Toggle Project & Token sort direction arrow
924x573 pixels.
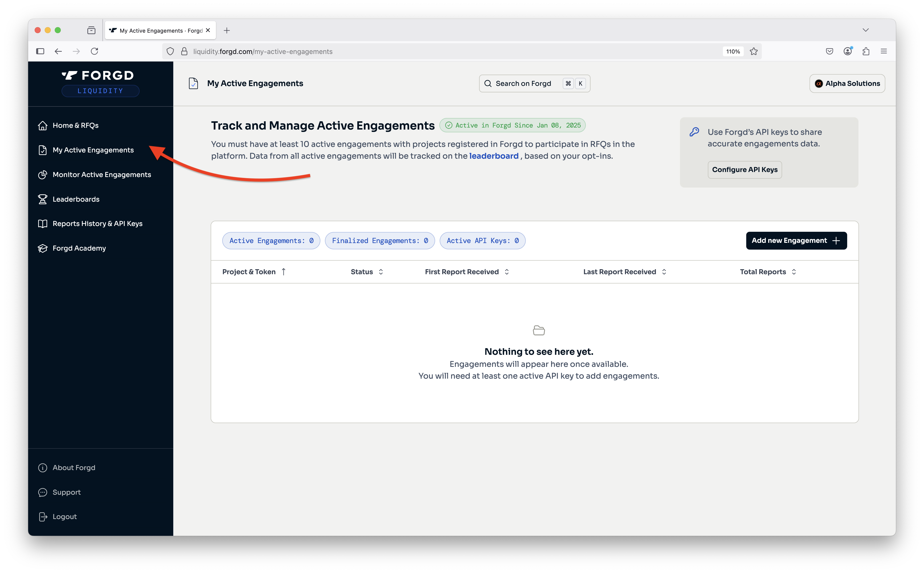(x=283, y=272)
